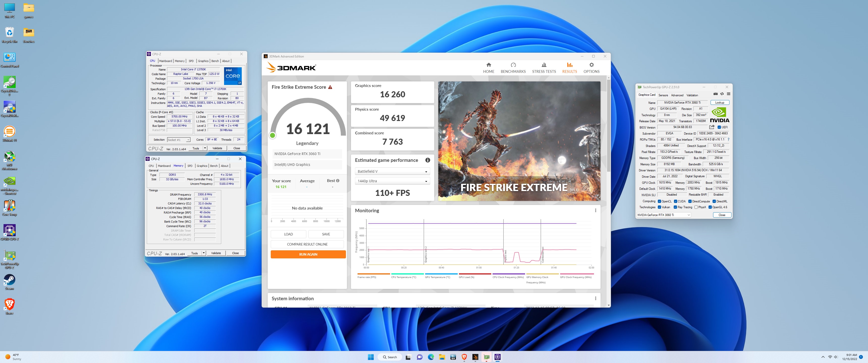Click the Graphics test 2 marker in chart
This screenshot has height=363, width=868.
click(x=426, y=254)
